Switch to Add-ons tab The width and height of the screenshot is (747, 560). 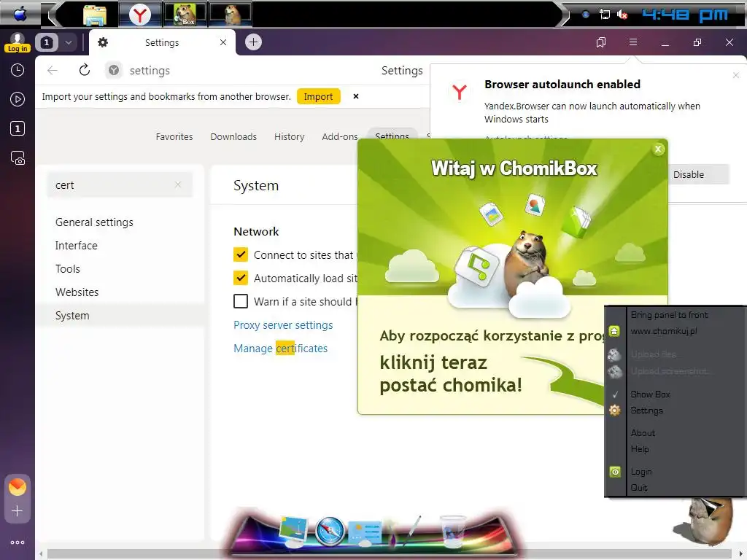tap(340, 136)
